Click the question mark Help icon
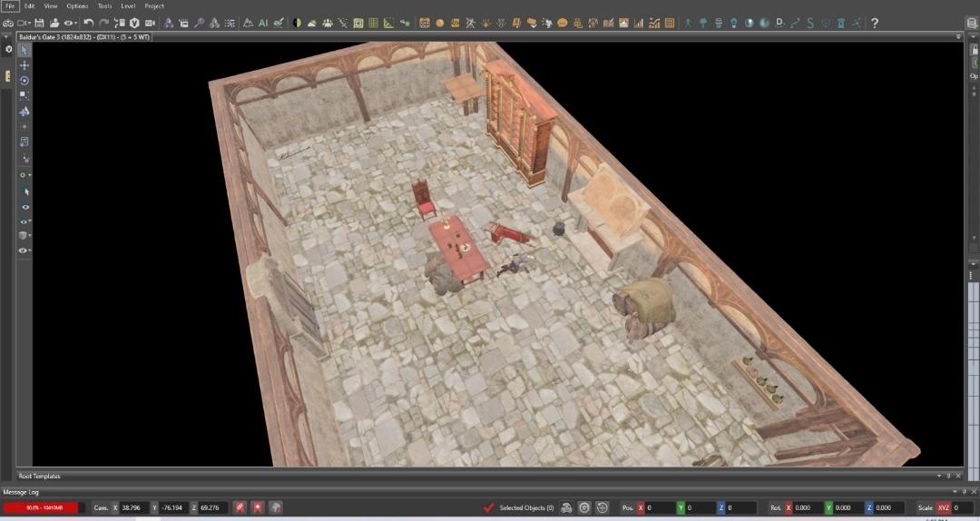 coord(874,23)
